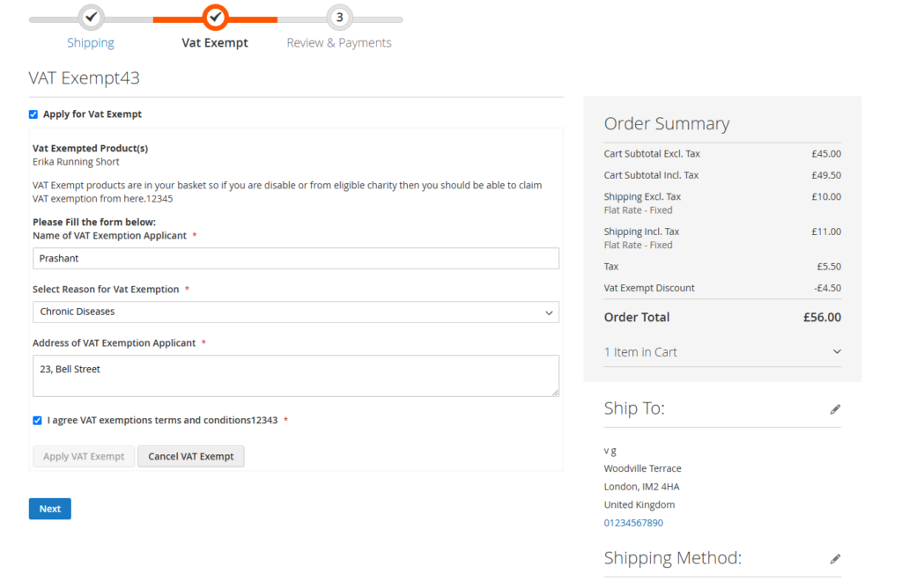This screenshot has width=902, height=588.
Task: Uncheck the VAT exemption terms agreement checkbox
Action: pos(37,421)
